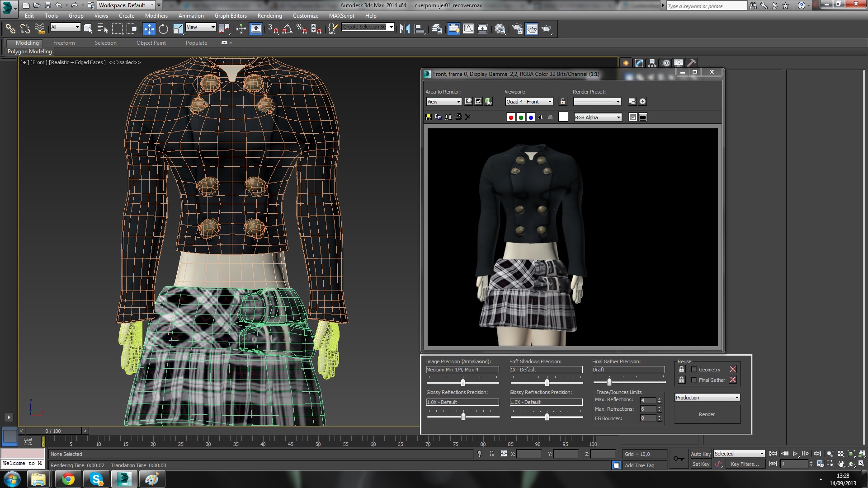Switch to the Freeform ribbon tab

click(x=64, y=43)
